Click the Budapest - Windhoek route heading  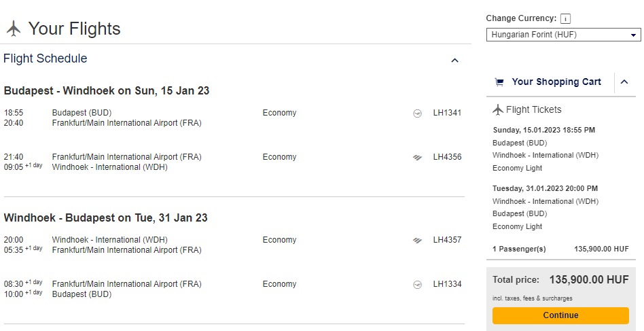(107, 91)
